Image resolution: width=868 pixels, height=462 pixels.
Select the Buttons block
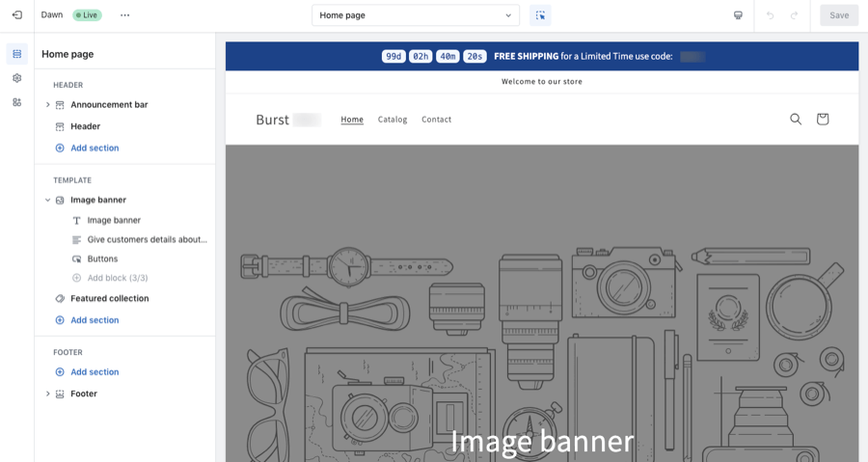(102, 259)
